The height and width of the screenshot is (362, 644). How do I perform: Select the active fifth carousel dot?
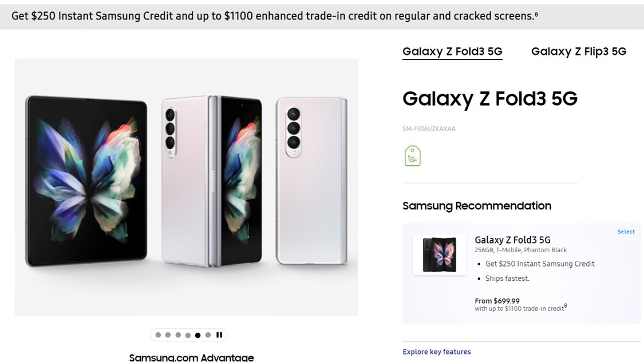pyautogui.click(x=197, y=335)
